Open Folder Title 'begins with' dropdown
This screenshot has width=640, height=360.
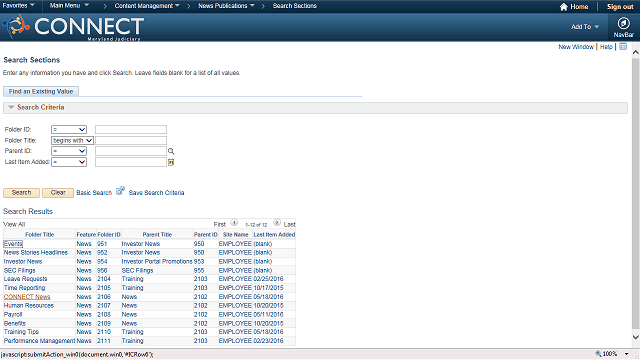point(72,140)
